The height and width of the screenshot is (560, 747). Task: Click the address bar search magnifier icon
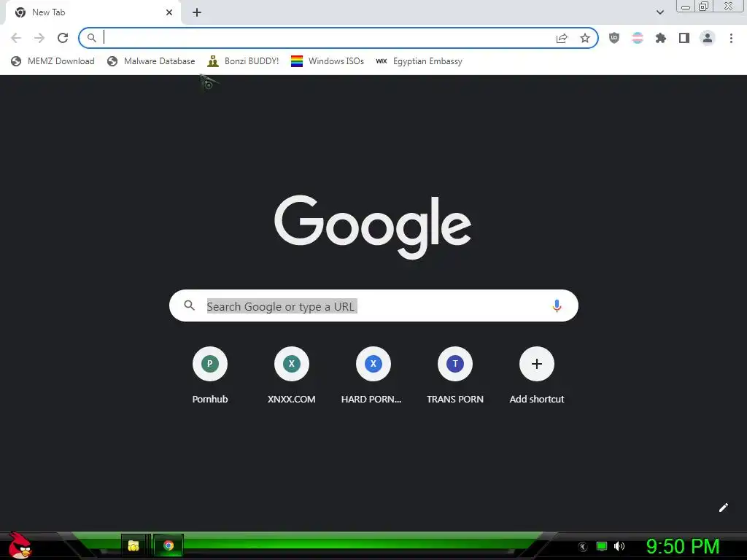[91, 38]
